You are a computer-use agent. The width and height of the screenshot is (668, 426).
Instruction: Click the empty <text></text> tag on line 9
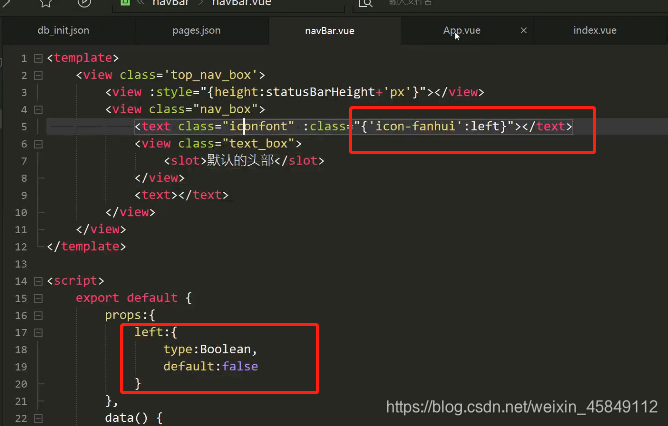coord(181,195)
